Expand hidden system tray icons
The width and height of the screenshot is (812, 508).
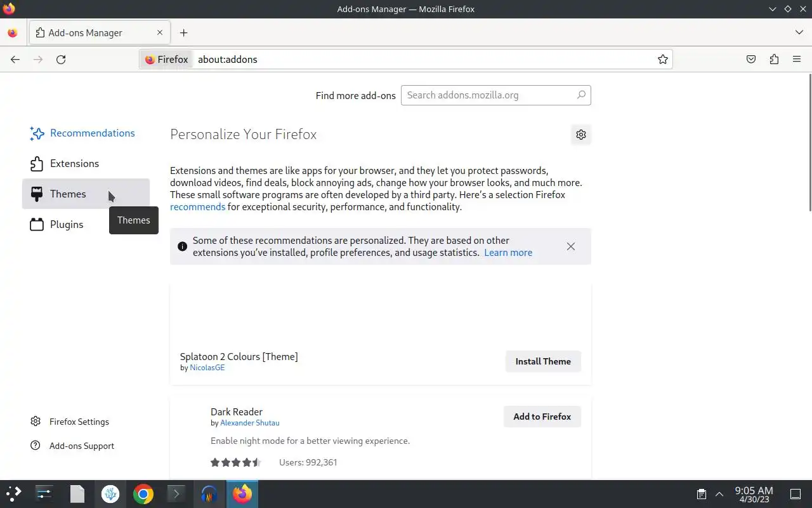click(719, 494)
